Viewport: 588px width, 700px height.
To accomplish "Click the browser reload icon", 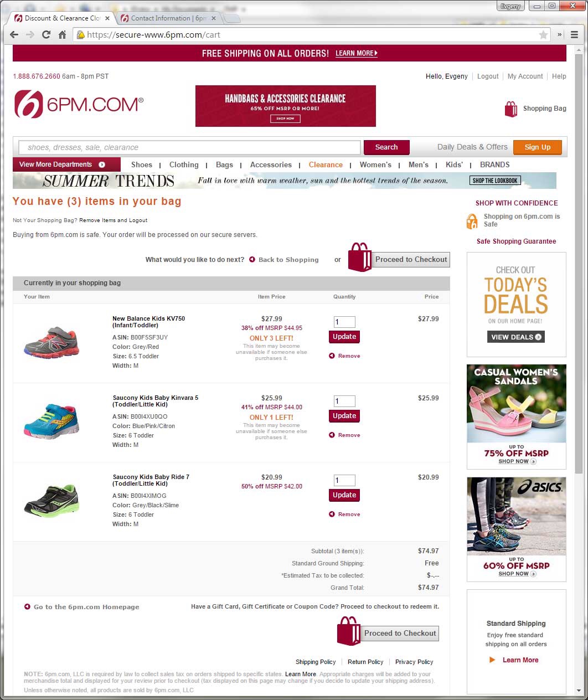I will click(x=46, y=34).
